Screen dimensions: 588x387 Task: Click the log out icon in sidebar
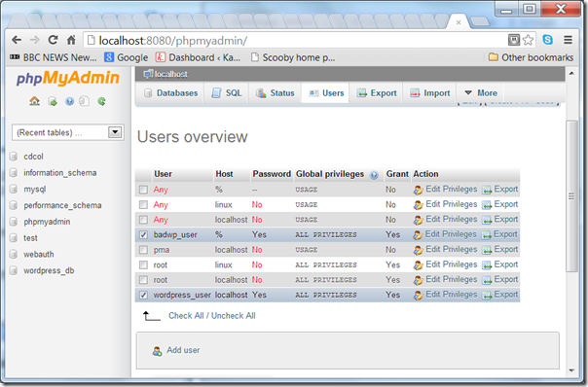(x=53, y=101)
